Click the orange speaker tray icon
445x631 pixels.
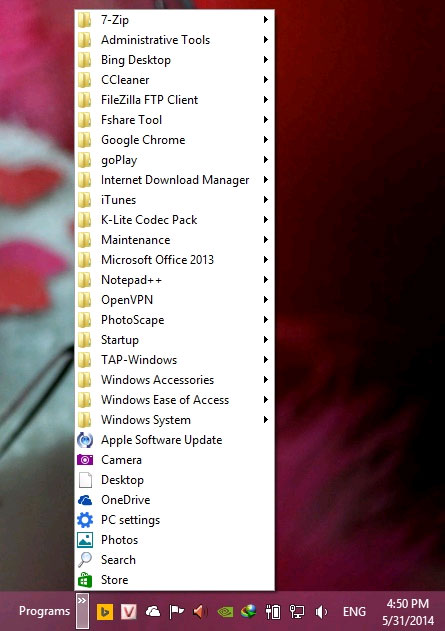coord(200,612)
